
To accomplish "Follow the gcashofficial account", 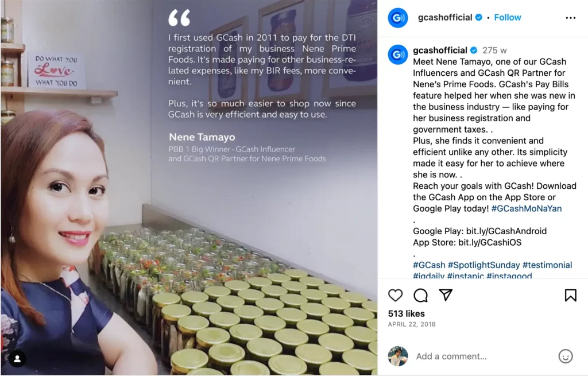I will 508,18.
